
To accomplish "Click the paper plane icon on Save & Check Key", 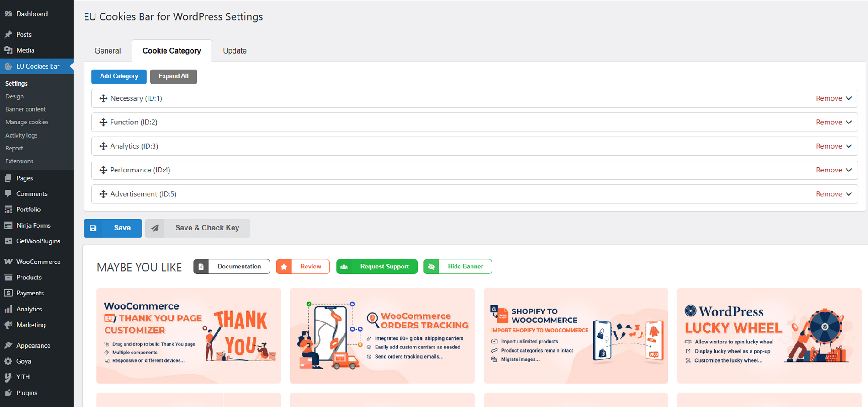I will click(x=155, y=228).
